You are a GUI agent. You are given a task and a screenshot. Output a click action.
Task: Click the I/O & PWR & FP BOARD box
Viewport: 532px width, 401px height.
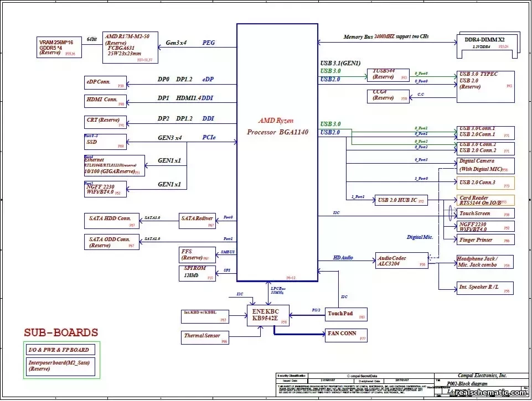pyautogui.click(x=59, y=350)
